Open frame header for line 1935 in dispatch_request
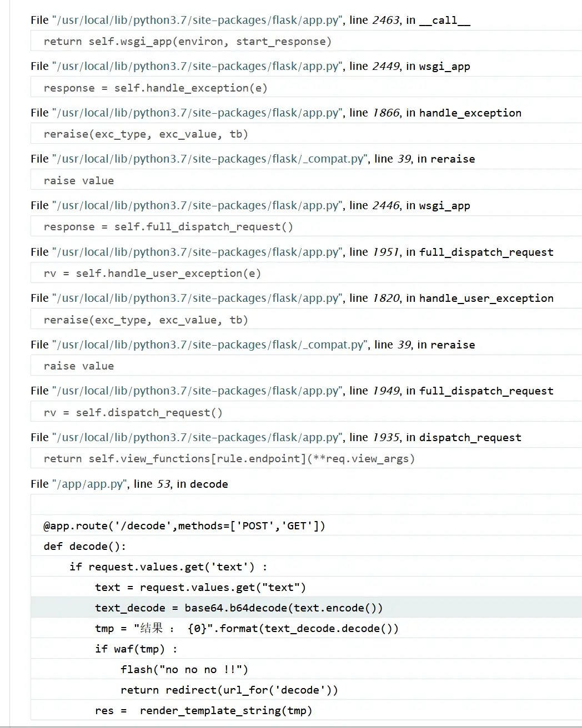 [x=275, y=438]
